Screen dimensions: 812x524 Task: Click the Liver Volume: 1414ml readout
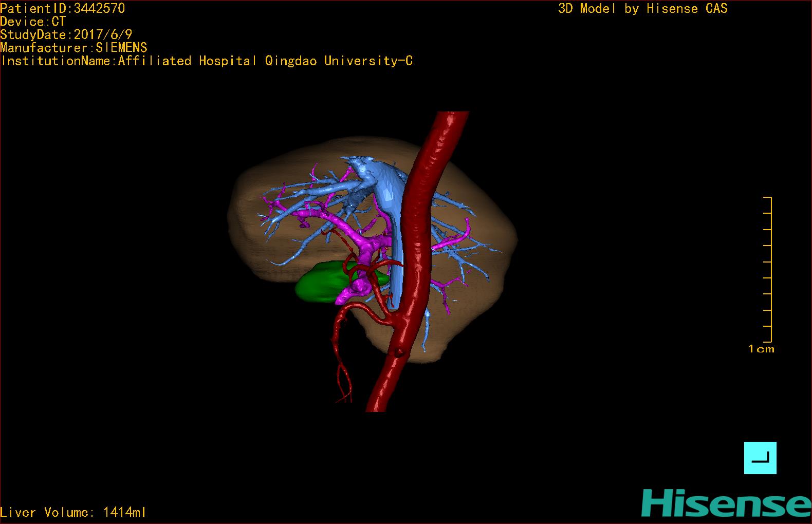[x=73, y=512]
